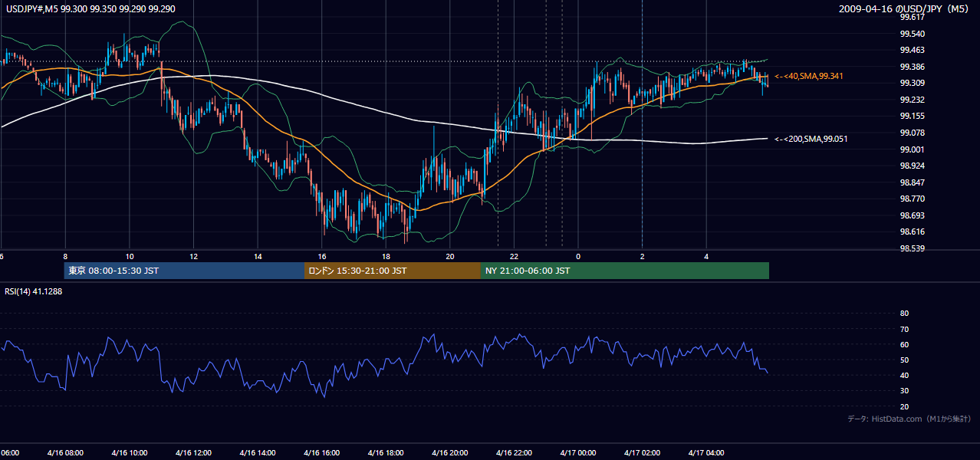Click price axis value 98.539
This screenshot has height=460, width=980.
(x=912, y=248)
